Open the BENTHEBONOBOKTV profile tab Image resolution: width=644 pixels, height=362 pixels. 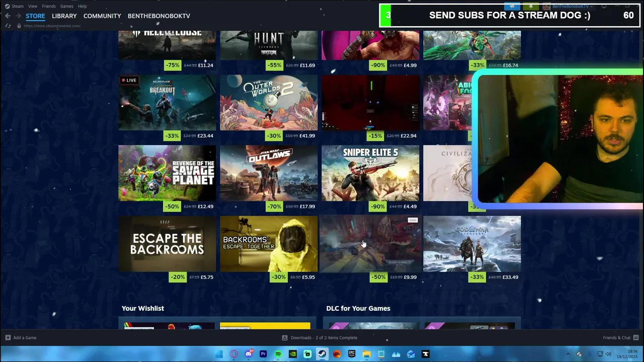pos(159,16)
